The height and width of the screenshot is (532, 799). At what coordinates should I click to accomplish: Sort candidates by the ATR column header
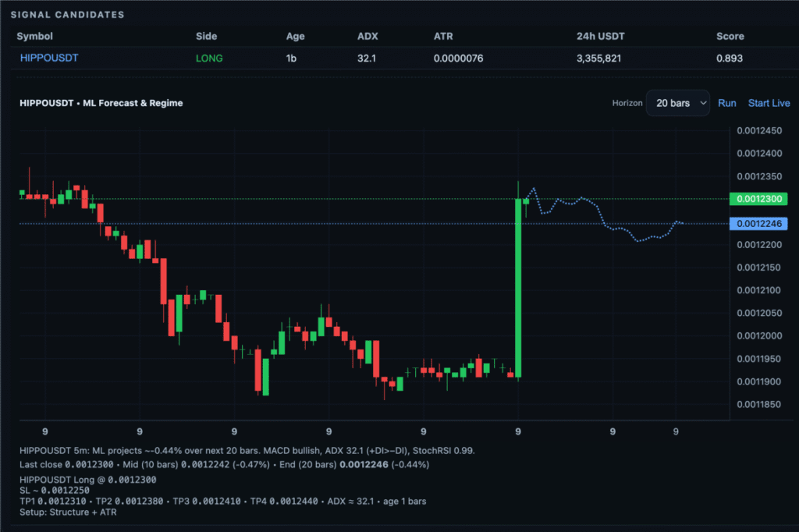click(x=442, y=36)
